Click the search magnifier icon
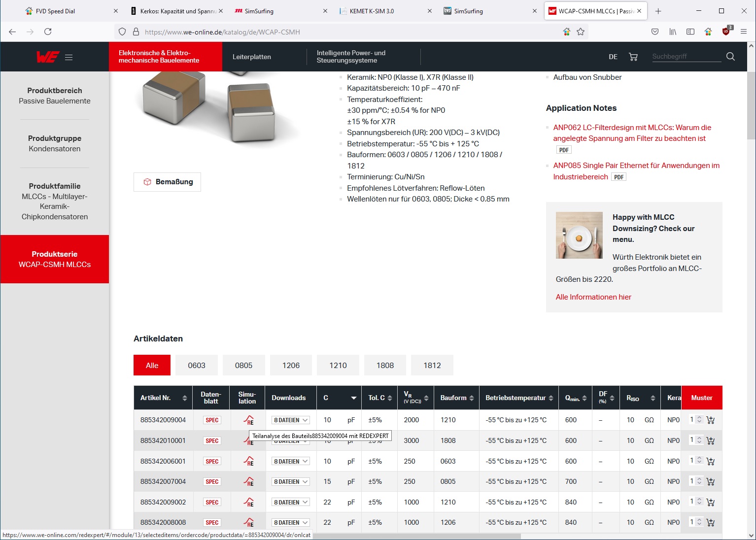Screen dimensions: 756x540 (730, 57)
